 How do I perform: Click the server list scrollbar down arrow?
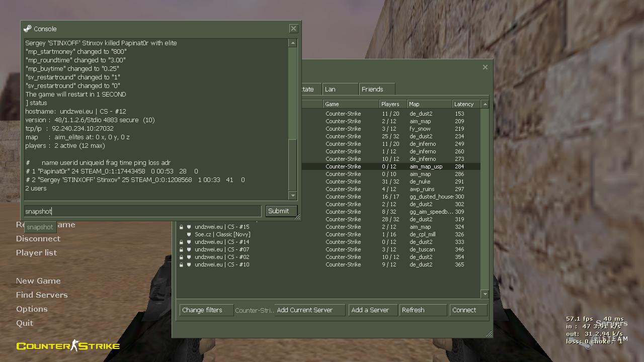tap(485, 294)
